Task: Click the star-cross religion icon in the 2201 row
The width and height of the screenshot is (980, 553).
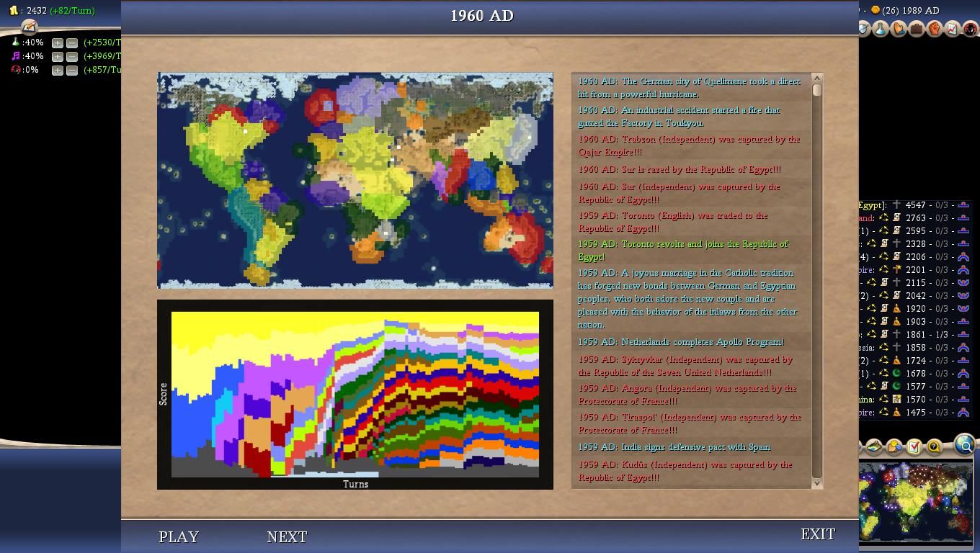Action: click(x=896, y=269)
